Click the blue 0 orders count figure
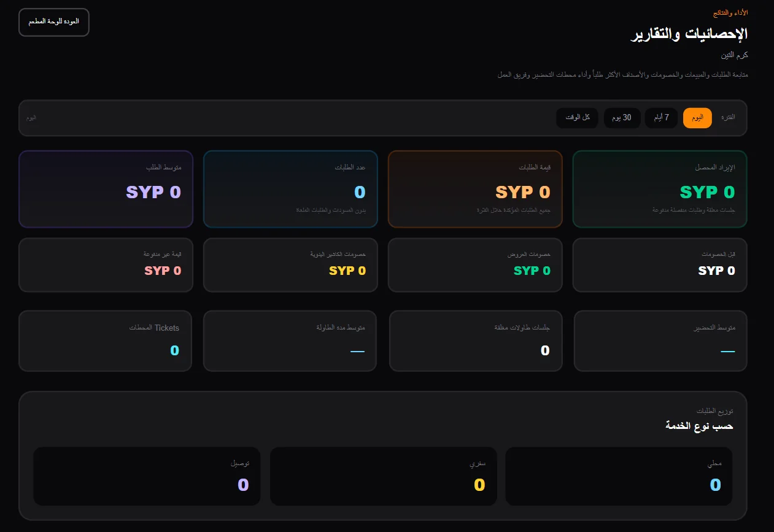 point(360,192)
